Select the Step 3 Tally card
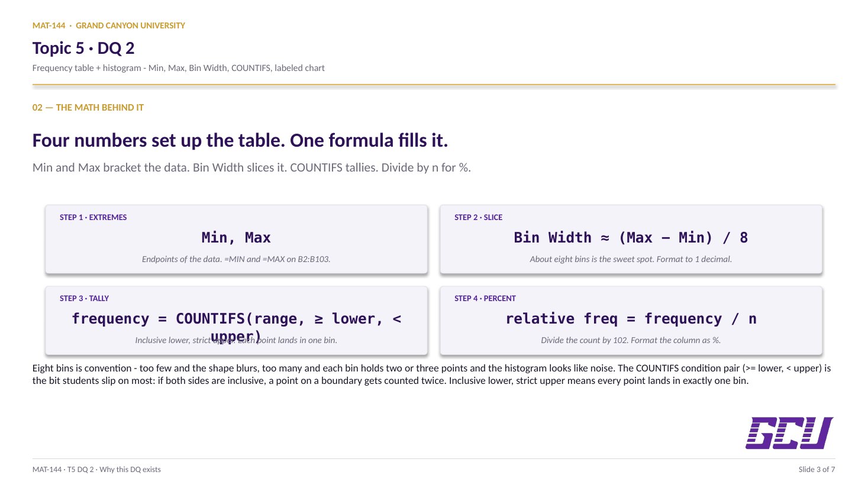The image size is (868, 488). click(236, 320)
